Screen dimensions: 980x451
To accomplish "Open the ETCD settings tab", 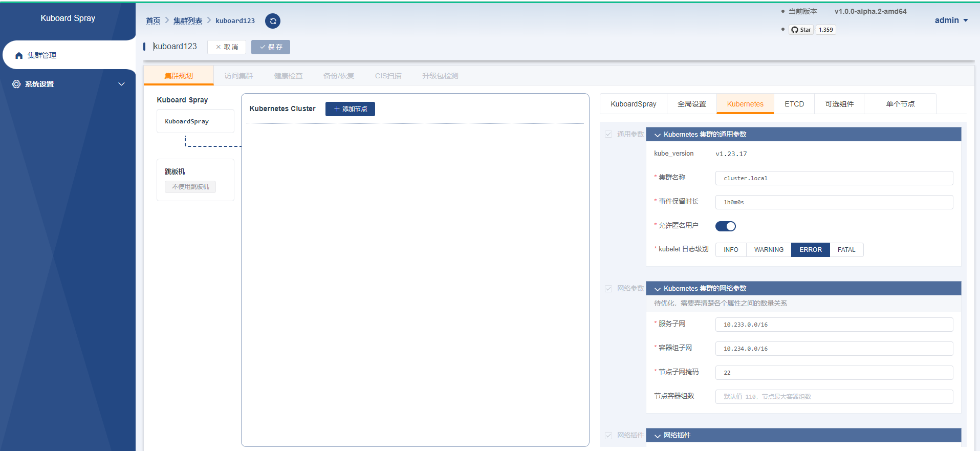I will point(794,104).
